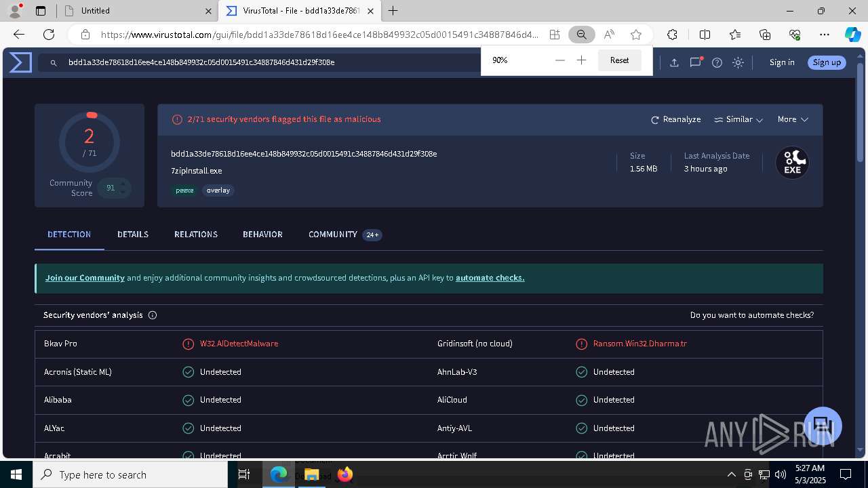Viewport: 868px width, 488px height.
Task: Click the W32.AIDetectMalware detection text
Action: 239,344
